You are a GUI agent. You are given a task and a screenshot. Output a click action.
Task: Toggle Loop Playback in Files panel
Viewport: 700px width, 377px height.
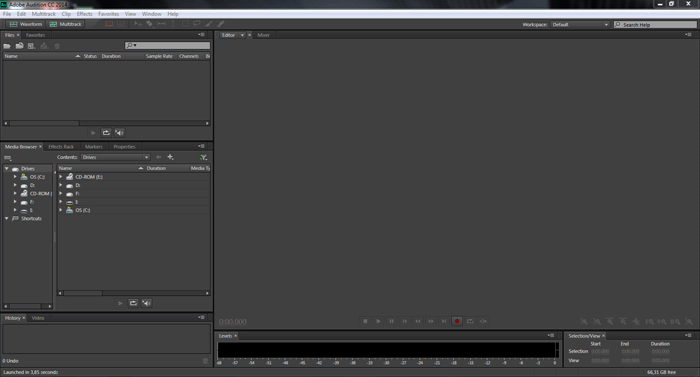(106, 133)
